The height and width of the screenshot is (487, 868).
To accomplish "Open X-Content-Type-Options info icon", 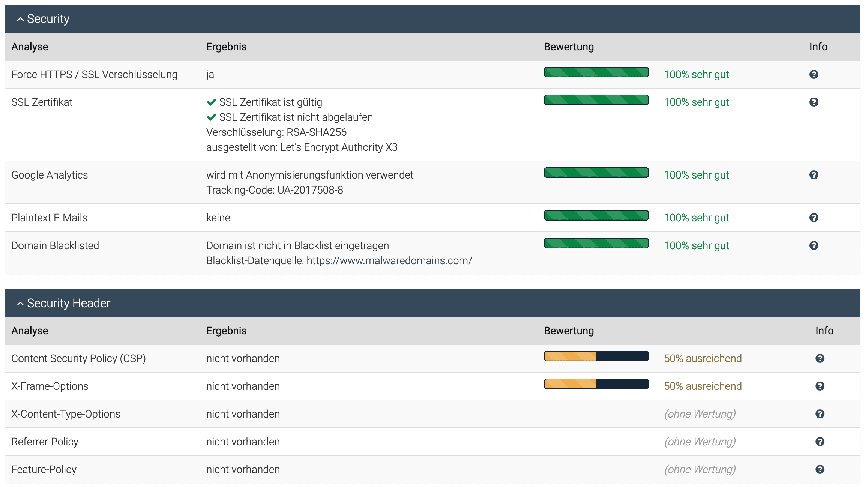I will click(820, 414).
